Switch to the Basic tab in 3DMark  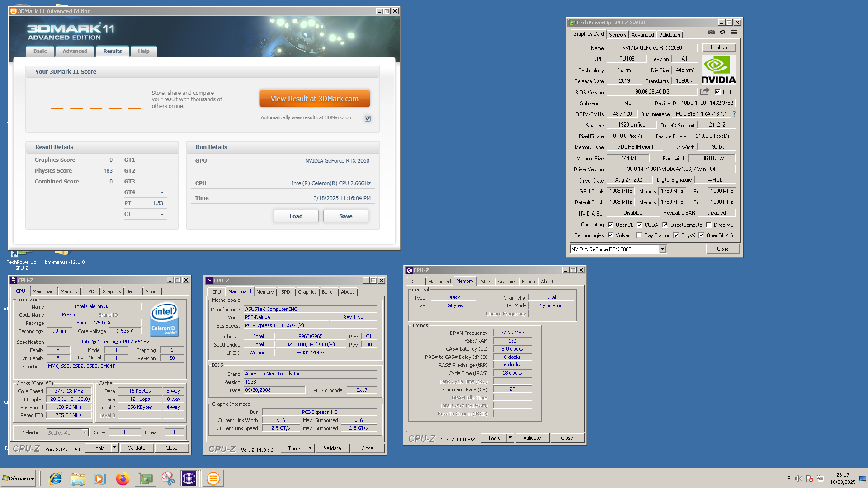click(x=40, y=51)
